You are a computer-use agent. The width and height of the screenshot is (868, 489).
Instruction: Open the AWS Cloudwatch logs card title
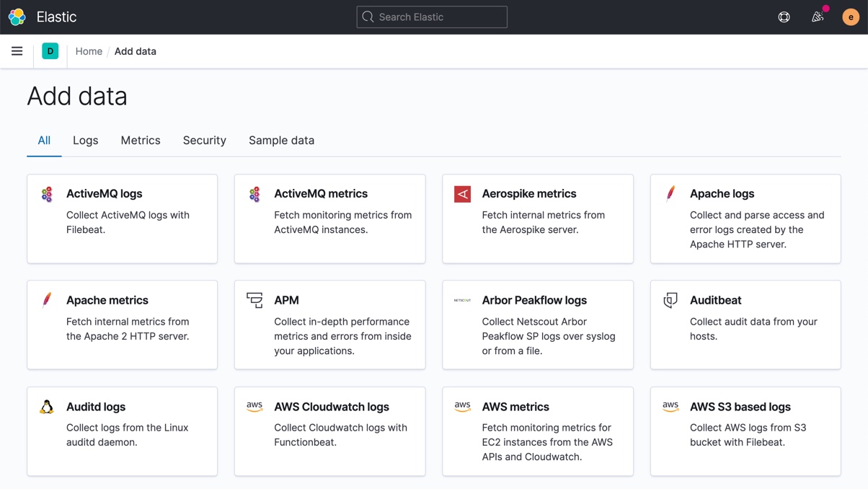click(332, 407)
